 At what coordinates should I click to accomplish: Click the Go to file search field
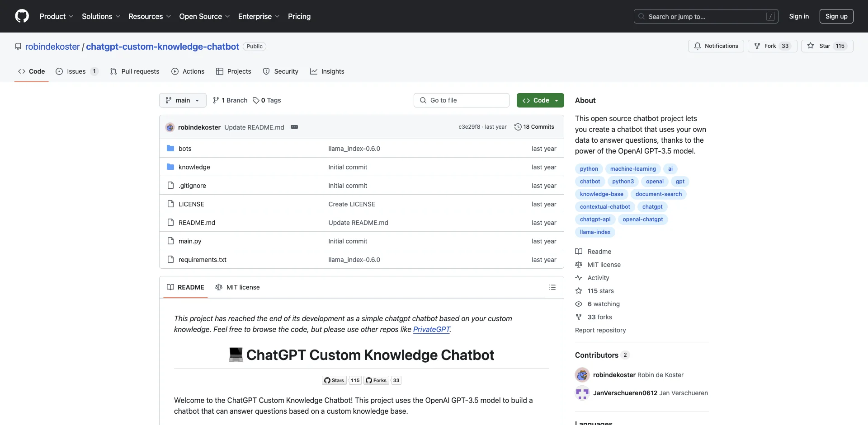click(462, 100)
